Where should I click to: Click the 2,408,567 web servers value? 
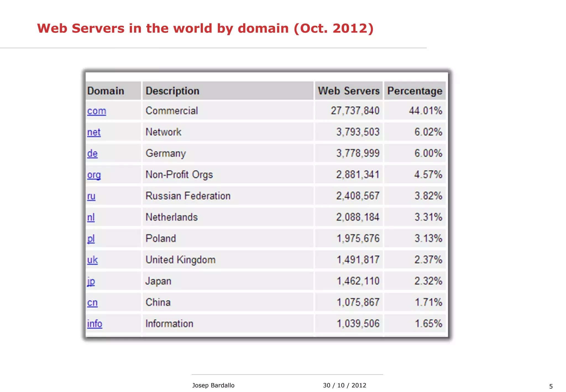pos(358,196)
